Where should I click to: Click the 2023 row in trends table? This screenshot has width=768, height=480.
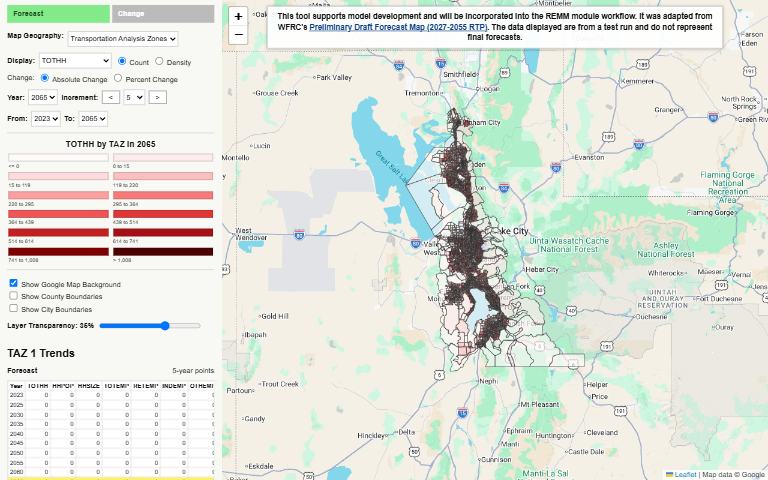(x=111, y=395)
